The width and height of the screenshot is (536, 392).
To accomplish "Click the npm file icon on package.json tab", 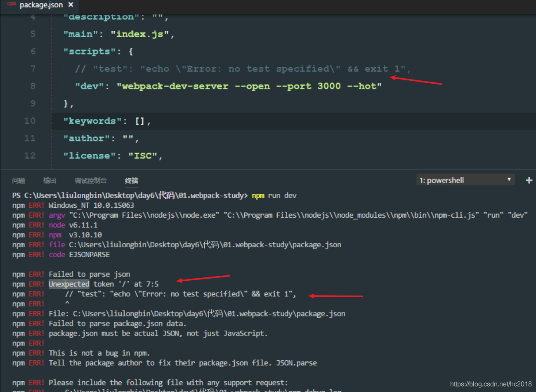I will point(12,4).
